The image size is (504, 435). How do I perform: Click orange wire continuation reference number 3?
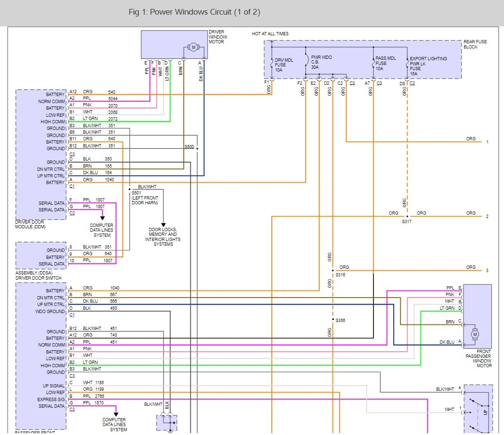[x=487, y=270]
